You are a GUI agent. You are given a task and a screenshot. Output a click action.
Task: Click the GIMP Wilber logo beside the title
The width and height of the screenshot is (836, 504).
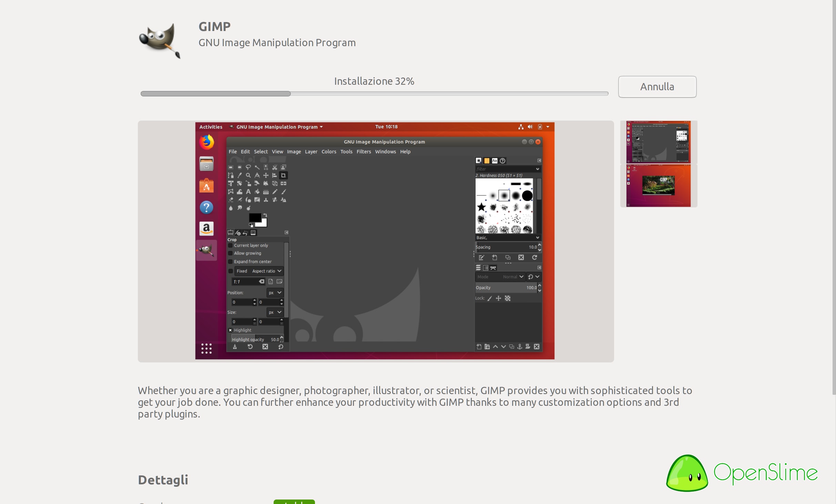tap(160, 40)
